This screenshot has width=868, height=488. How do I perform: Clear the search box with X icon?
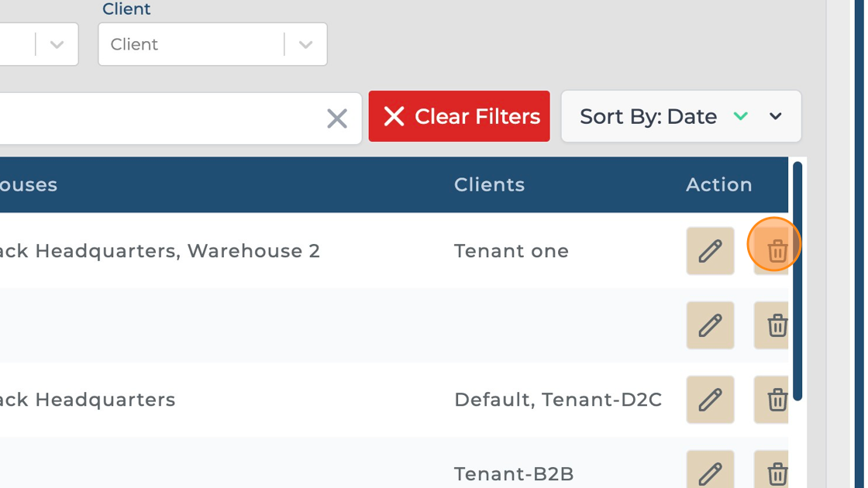(337, 119)
